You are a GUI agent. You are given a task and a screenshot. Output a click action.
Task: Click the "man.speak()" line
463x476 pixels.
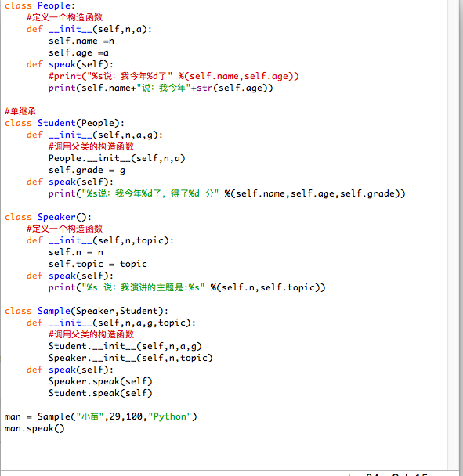(x=34, y=429)
